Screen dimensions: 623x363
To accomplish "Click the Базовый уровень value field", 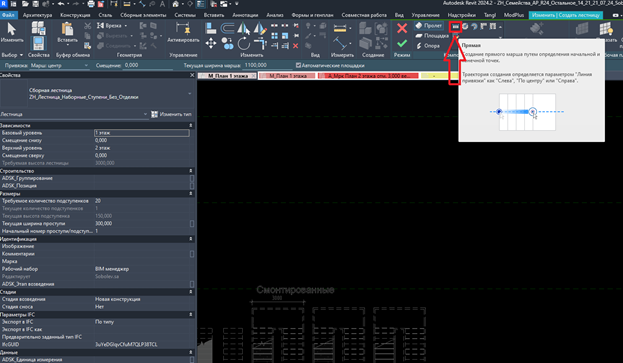I will pos(141,133).
